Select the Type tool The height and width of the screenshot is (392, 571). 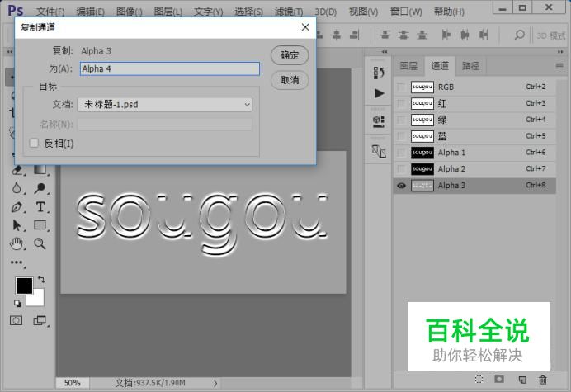tap(40, 207)
